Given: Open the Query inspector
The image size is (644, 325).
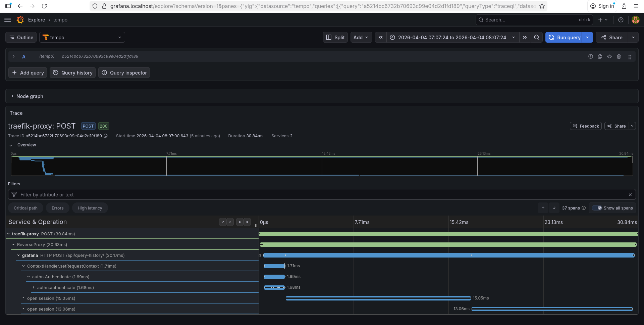Looking at the screenshot, I should click(124, 73).
